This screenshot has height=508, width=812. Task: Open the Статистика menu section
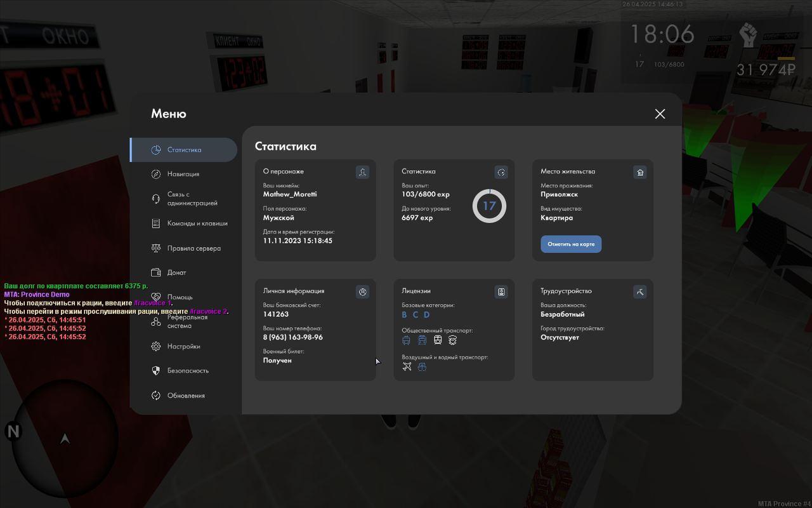click(184, 150)
